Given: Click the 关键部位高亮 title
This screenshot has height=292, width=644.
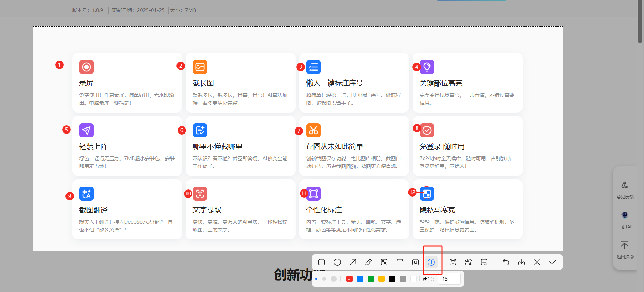Looking at the screenshot, I should click(x=441, y=83).
